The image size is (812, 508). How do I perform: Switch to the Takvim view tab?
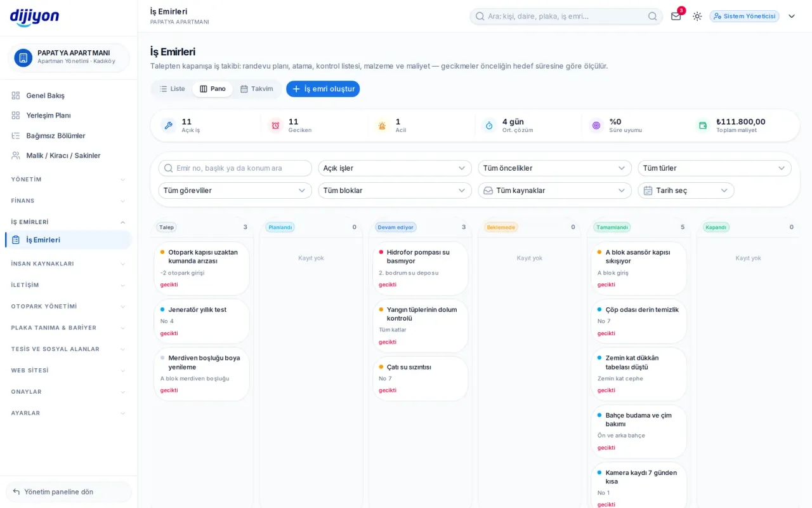pos(256,89)
